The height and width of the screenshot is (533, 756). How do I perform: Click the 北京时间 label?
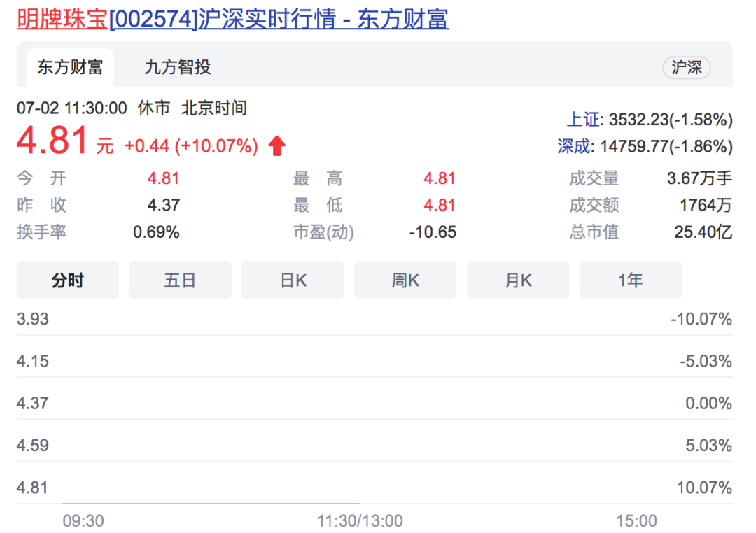pos(214,108)
